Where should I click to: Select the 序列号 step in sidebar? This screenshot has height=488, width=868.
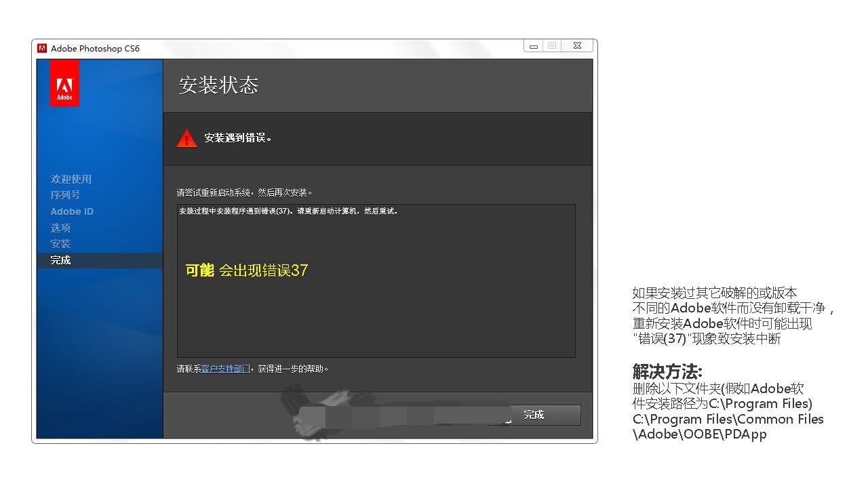point(65,195)
